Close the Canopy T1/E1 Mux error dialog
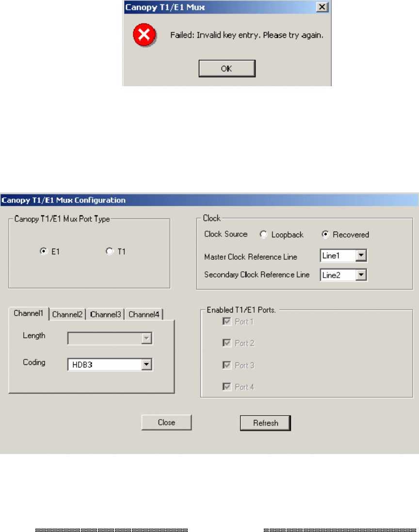The width and height of the screenshot is (419, 532). (x=322, y=7)
